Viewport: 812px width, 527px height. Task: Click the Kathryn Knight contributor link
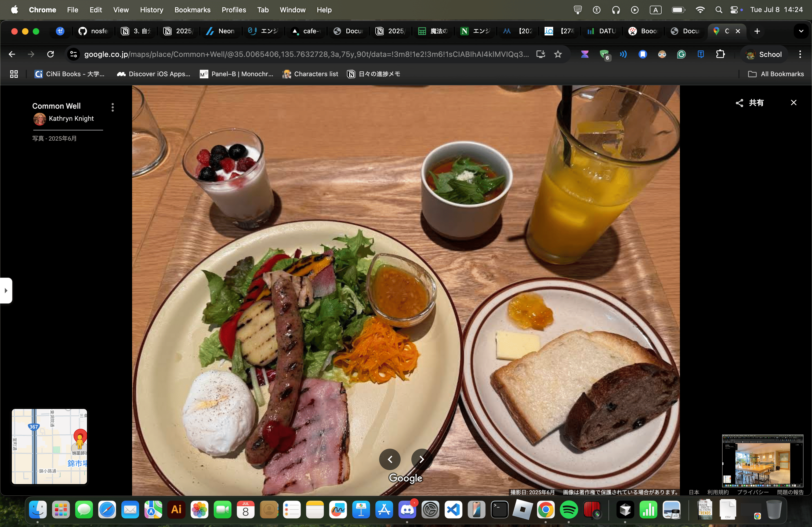[x=71, y=118]
